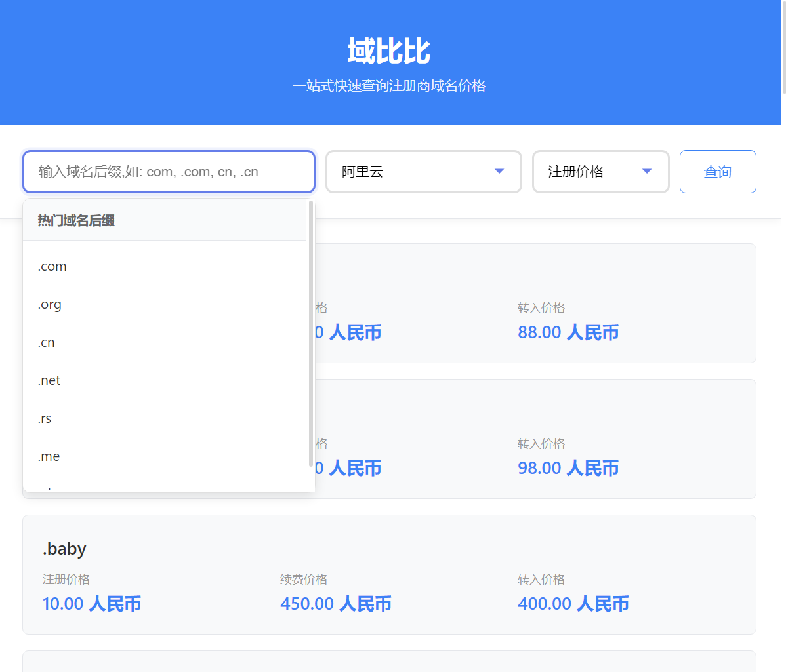Pick the .cn suffix suggestion

point(47,343)
